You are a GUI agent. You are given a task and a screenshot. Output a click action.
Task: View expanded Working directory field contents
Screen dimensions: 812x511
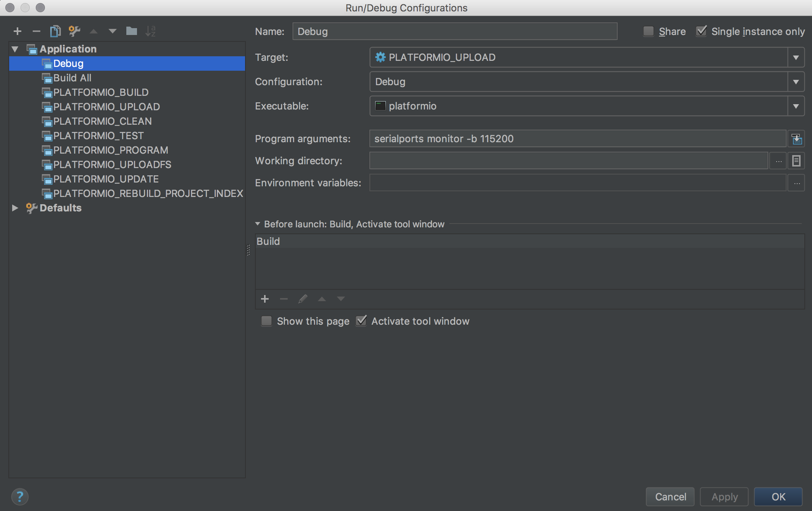(796, 160)
